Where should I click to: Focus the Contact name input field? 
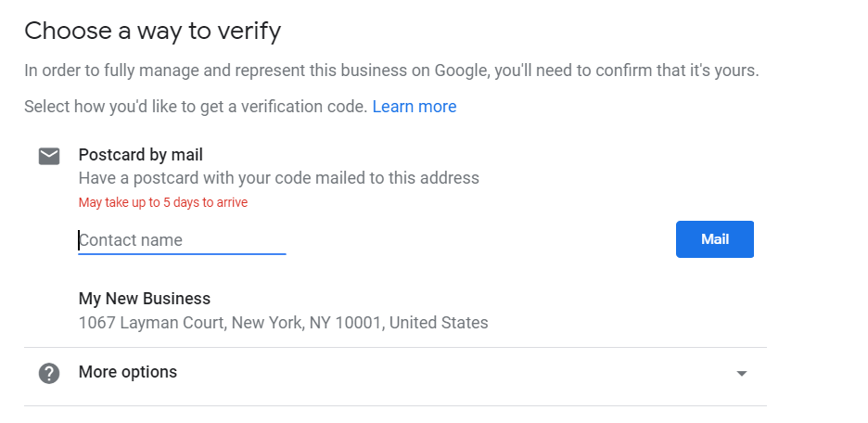click(x=182, y=240)
